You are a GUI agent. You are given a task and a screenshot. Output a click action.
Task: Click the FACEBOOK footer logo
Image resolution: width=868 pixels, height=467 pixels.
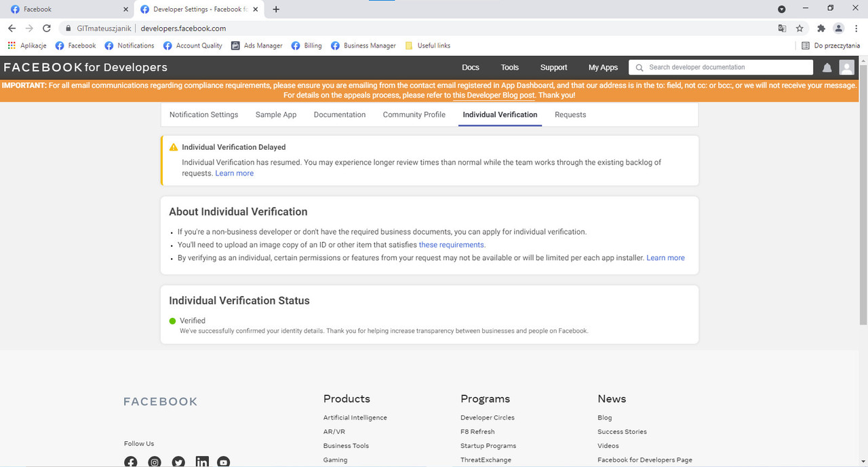point(160,402)
